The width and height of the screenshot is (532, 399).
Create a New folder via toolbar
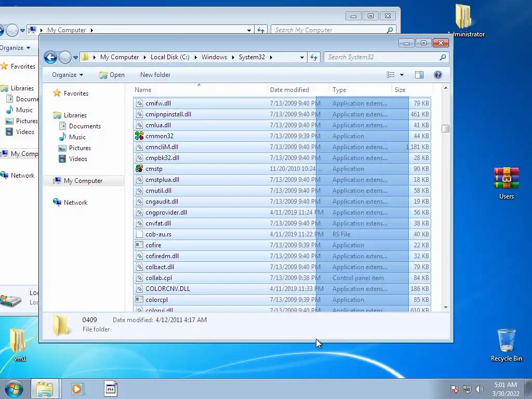tap(155, 75)
